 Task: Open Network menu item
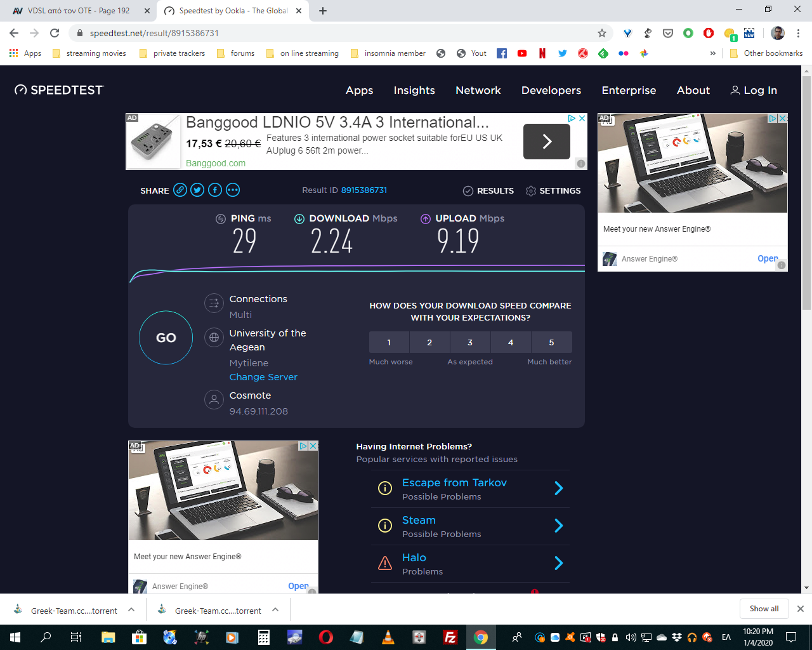coord(478,90)
